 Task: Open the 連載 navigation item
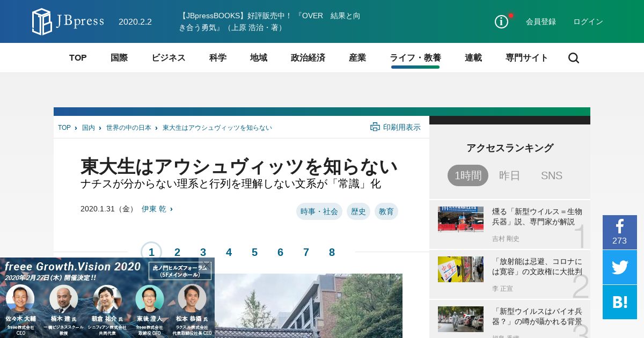click(x=473, y=58)
